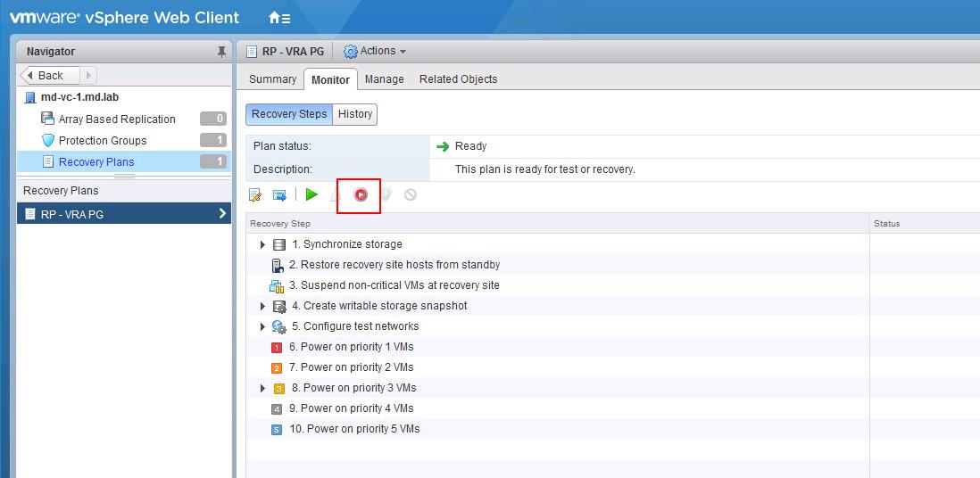This screenshot has width=980, height=478.
Task: Click the Recovery Step column header
Action: point(558,224)
